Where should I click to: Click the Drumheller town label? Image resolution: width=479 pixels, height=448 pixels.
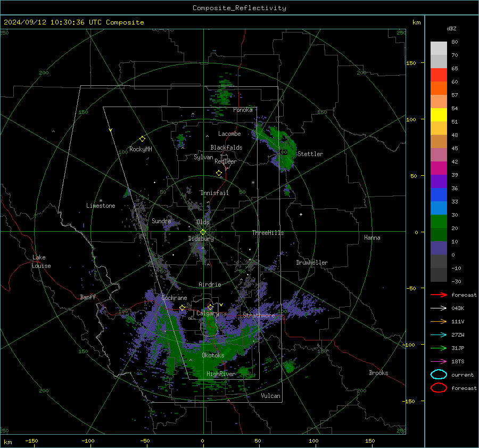[312, 263]
